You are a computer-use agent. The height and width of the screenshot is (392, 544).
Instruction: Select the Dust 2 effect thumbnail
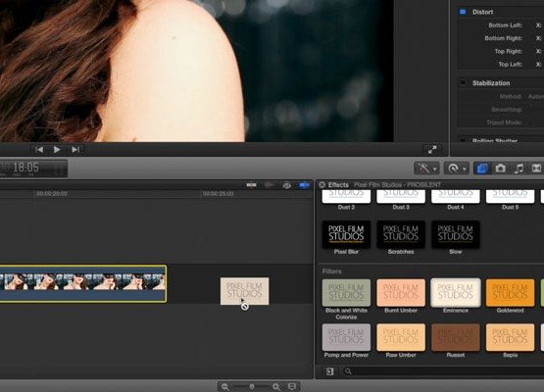346,196
